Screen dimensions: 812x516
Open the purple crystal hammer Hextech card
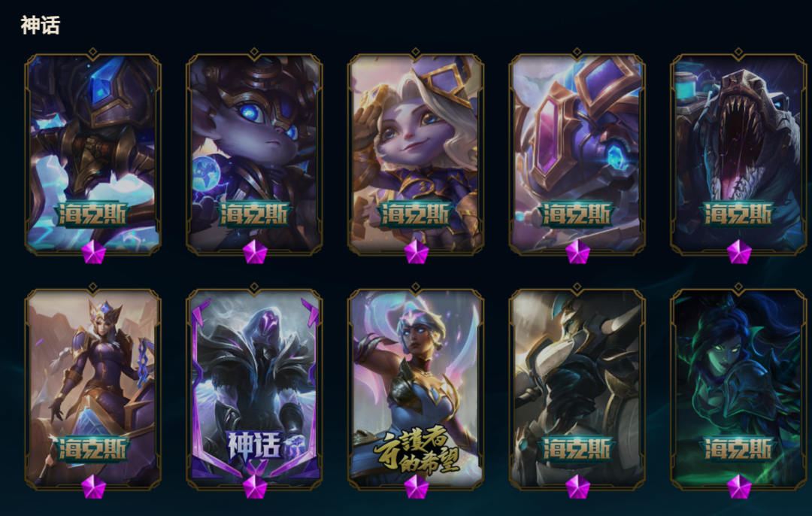(x=577, y=154)
